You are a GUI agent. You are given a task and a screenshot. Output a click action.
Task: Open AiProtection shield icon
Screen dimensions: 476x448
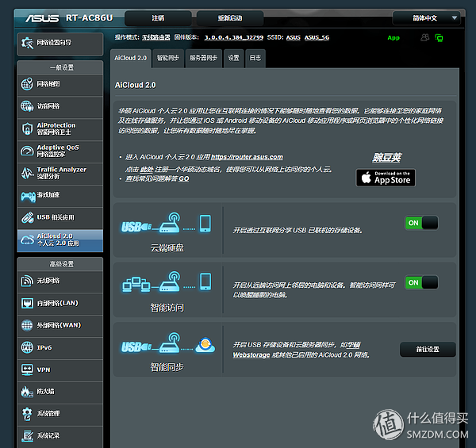click(x=27, y=128)
